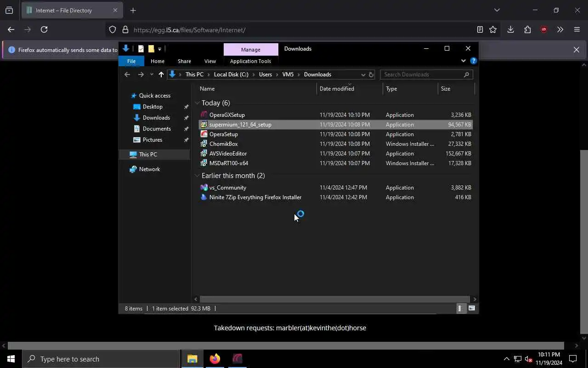The image size is (588, 368).
Task: Go up one folder level in Explorer
Action: pyautogui.click(x=161, y=75)
